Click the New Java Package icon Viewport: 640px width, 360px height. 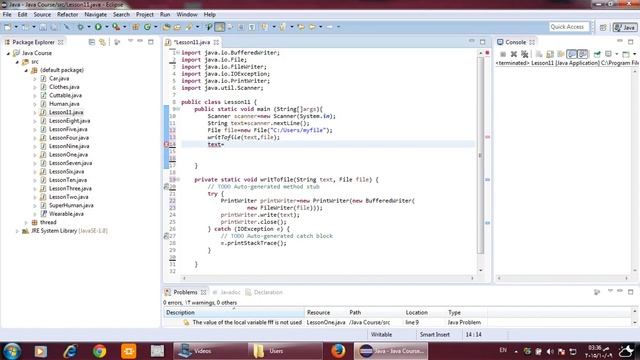(x=136, y=27)
